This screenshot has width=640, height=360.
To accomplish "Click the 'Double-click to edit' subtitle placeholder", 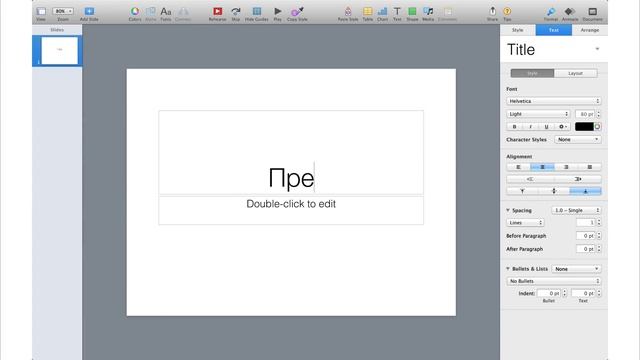I will click(291, 204).
